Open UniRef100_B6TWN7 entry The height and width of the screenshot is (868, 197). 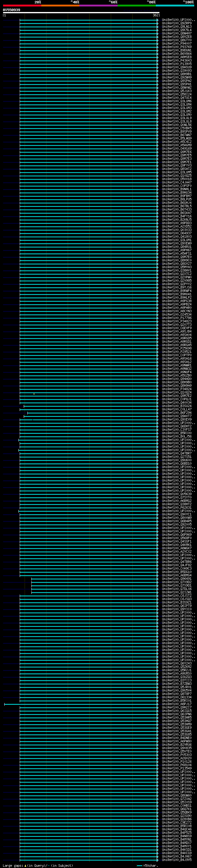(176, 135)
